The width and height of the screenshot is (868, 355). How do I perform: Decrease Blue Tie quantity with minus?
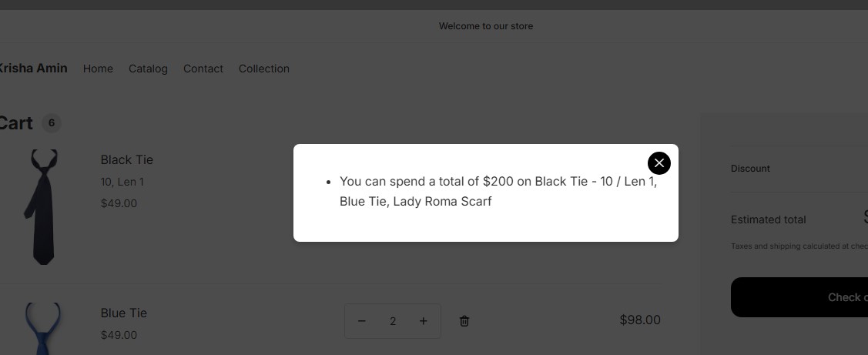point(362,321)
